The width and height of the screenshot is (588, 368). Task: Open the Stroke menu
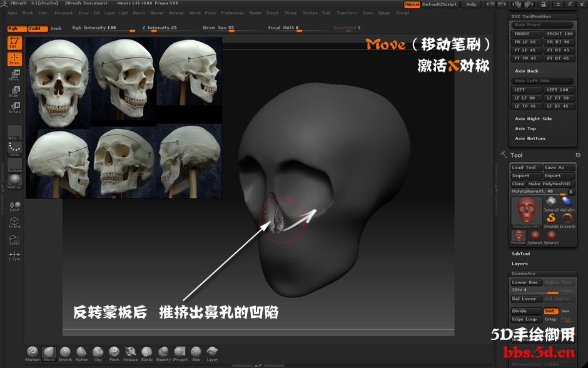click(290, 13)
